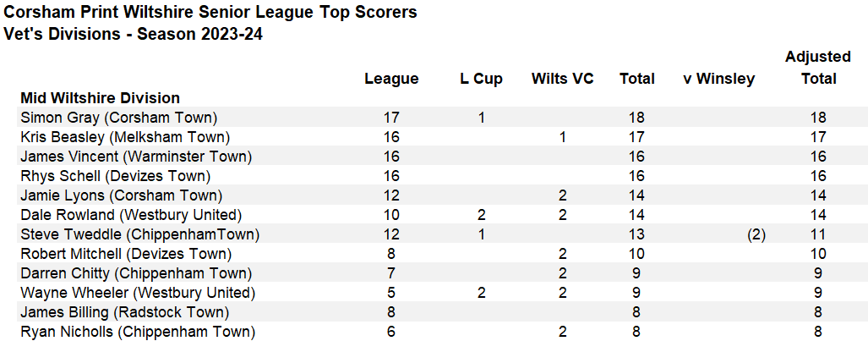Image resolution: width=868 pixels, height=341 pixels.
Task: Click Steve Tweddle's (2) v Winsley value
Action: point(756,234)
